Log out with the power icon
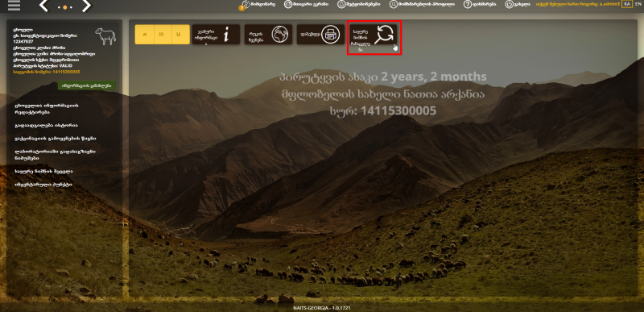This screenshot has height=312, width=644. [x=518, y=5]
